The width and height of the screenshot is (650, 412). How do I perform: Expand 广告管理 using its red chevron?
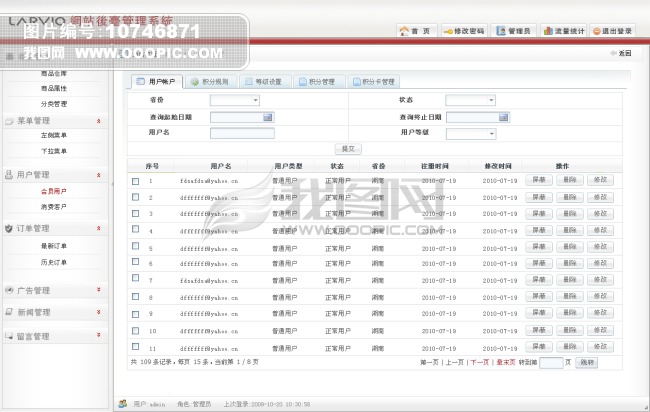(99, 289)
